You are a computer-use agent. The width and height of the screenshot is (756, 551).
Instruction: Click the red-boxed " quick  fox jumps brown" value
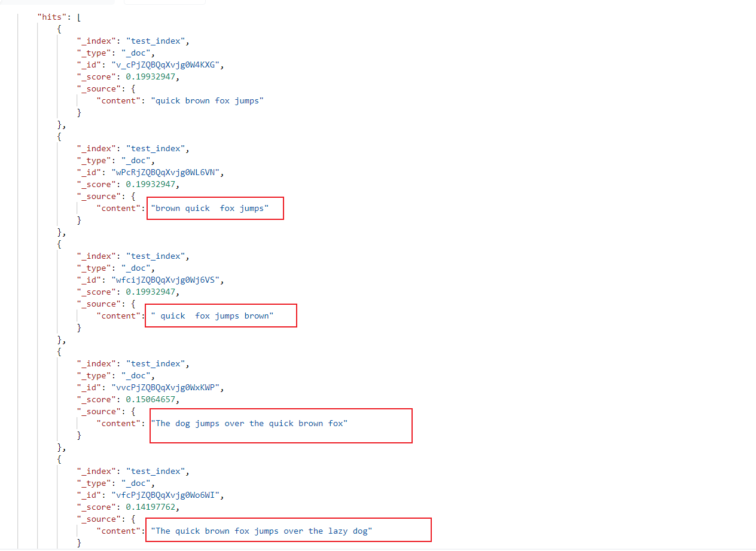pos(212,316)
